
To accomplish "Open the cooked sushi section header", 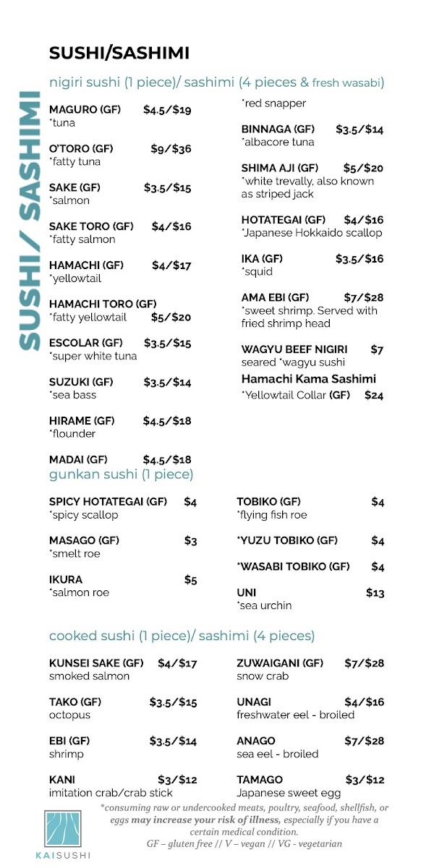I will coord(182,637).
